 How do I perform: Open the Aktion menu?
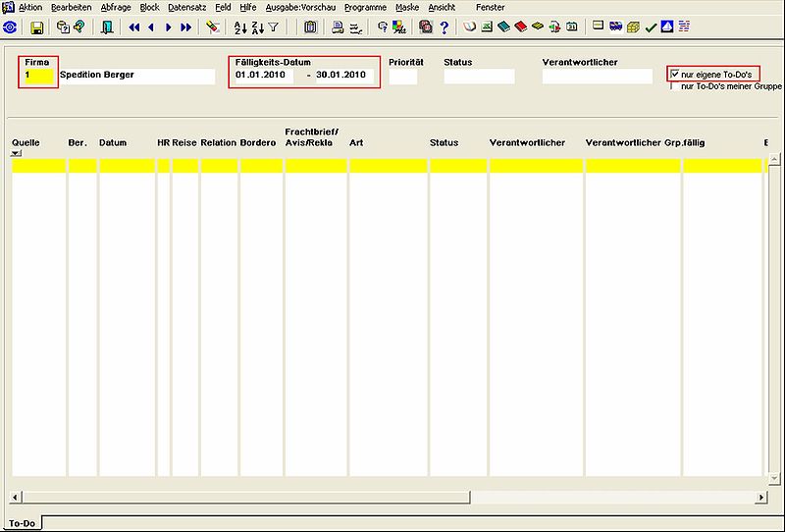30,8
